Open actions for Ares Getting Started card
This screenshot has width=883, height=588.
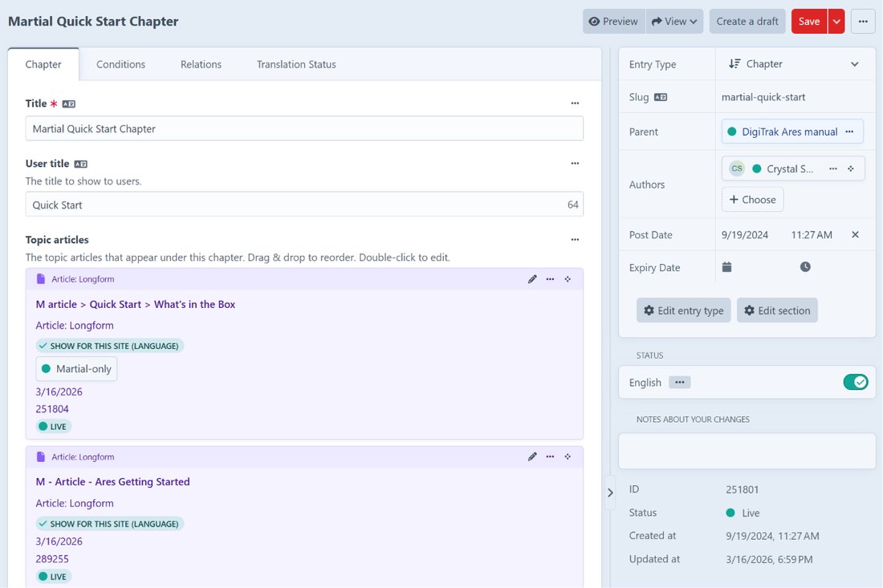point(550,457)
